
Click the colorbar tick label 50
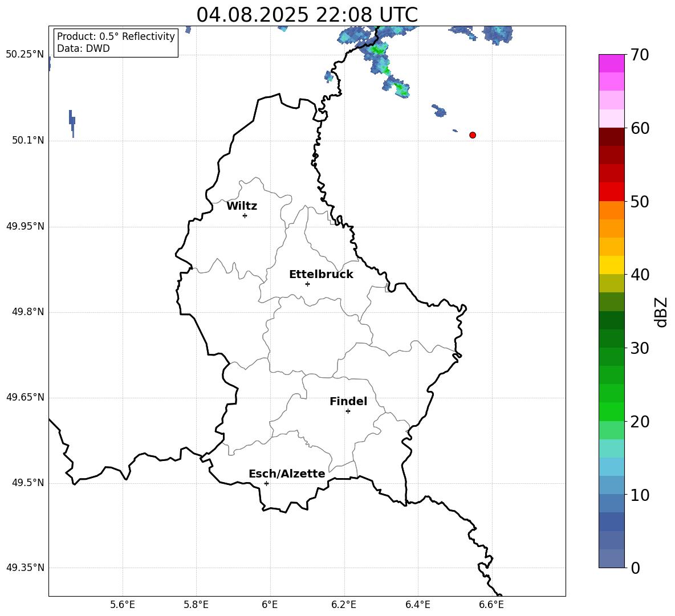pos(640,201)
